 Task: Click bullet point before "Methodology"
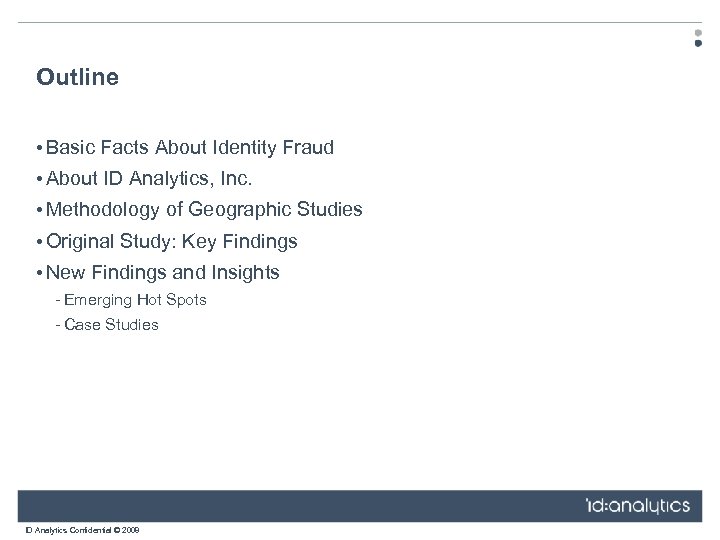point(39,211)
